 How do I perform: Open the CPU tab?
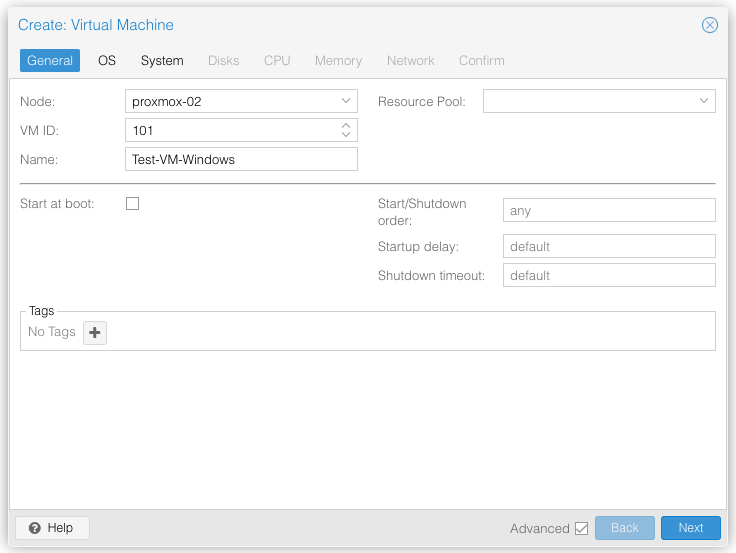click(277, 60)
